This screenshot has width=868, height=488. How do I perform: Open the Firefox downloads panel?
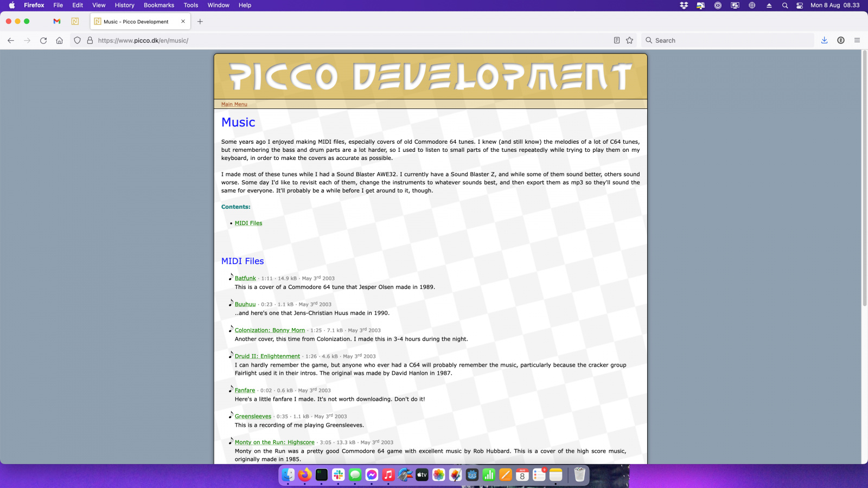pos(824,41)
